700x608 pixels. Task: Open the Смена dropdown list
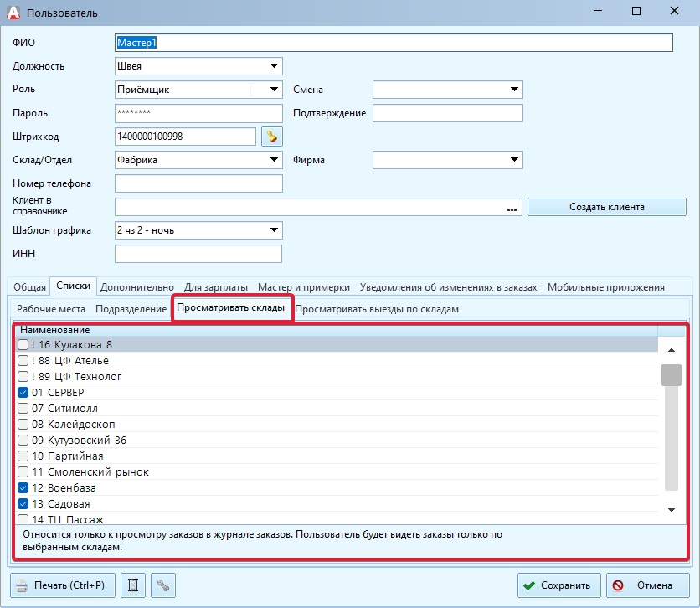click(514, 90)
